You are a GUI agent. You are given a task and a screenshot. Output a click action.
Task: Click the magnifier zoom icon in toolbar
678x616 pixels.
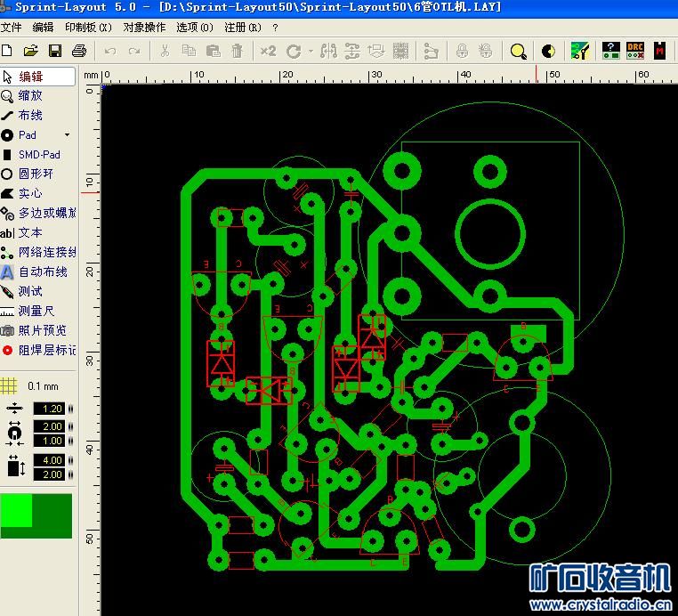coord(518,51)
